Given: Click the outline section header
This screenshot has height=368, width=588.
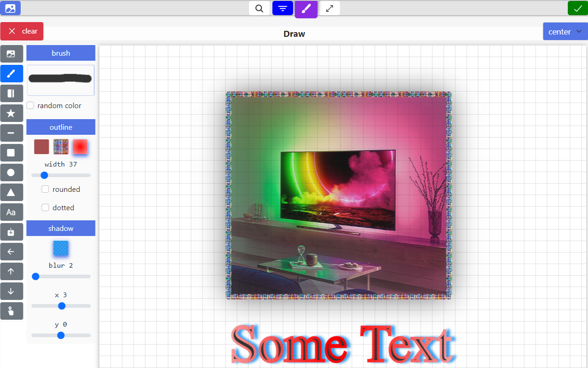Looking at the screenshot, I should [x=61, y=127].
